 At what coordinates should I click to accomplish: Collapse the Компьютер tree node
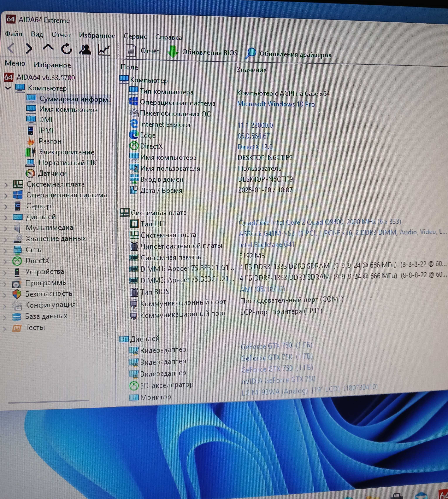[x=8, y=88]
